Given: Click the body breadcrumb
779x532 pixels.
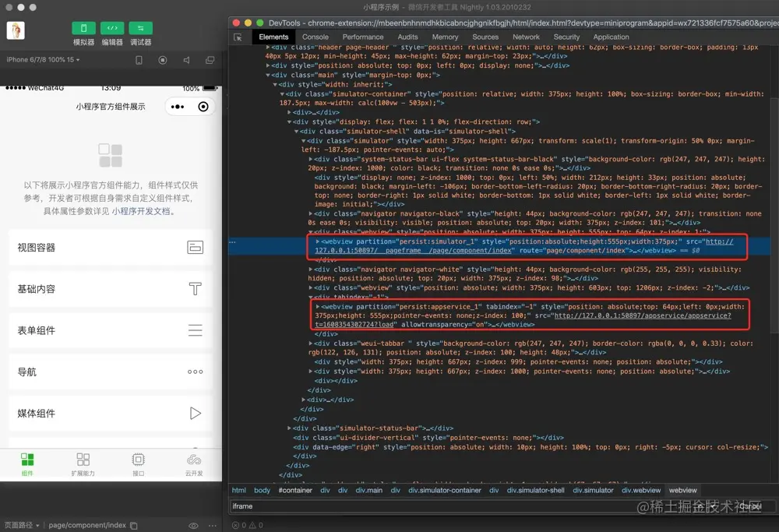Looking at the screenshot, I should [x=262, y=490].
